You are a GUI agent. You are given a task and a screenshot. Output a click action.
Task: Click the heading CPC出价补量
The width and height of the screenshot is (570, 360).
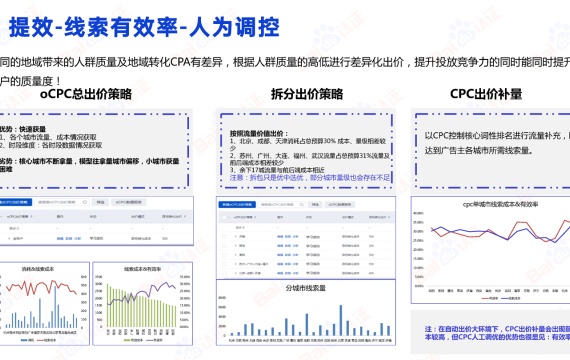[486, 94]
